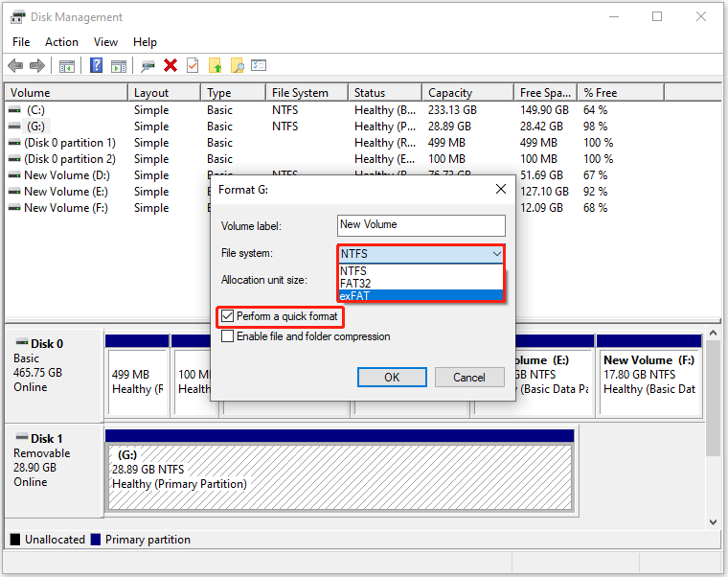Open the blue Help question-mark icon
Viewport: 728px width, 577px height.
[96, 65]
